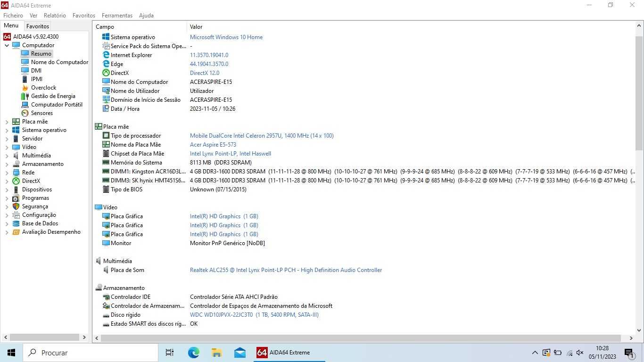
Task: Click the Tipo de processador CPU icon
Action: (x=106, y=136)
